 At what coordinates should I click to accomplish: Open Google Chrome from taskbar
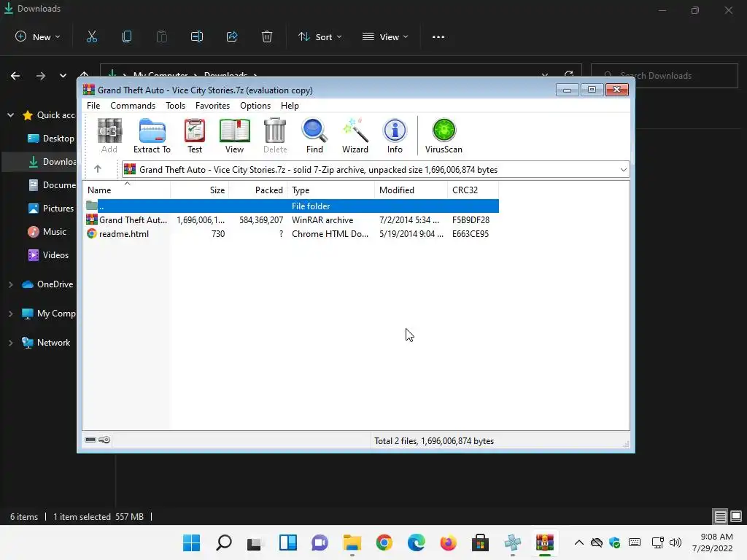click(384, 542)
